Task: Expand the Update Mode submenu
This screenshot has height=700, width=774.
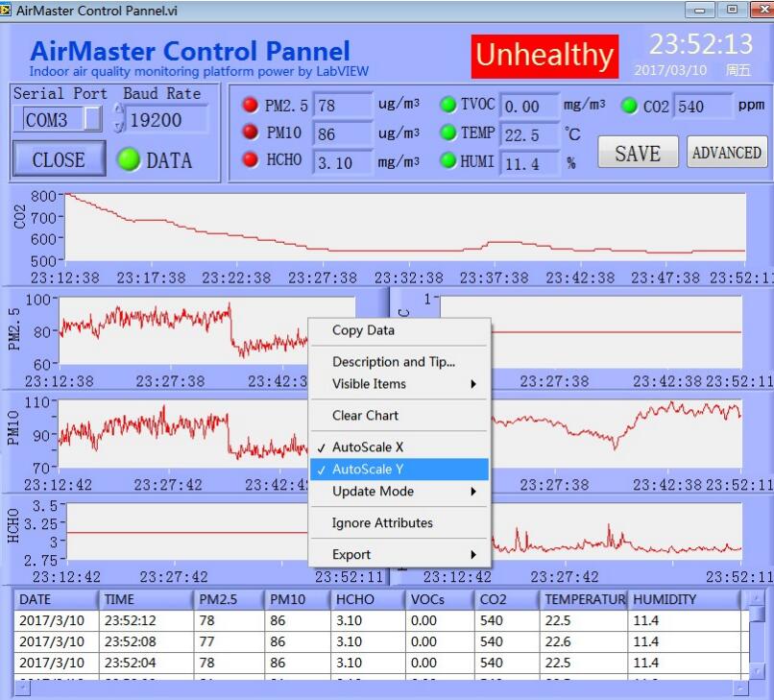Action: (399, 492)
